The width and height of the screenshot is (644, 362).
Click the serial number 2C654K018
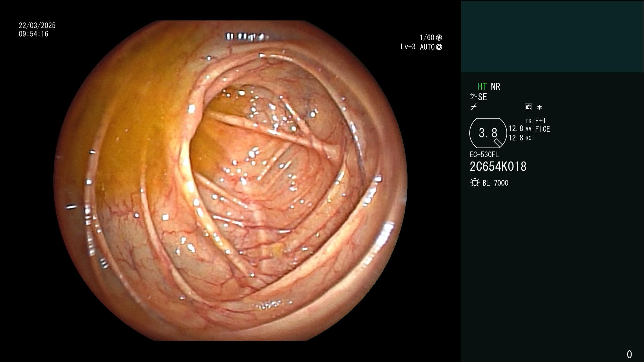click(498, 166)
